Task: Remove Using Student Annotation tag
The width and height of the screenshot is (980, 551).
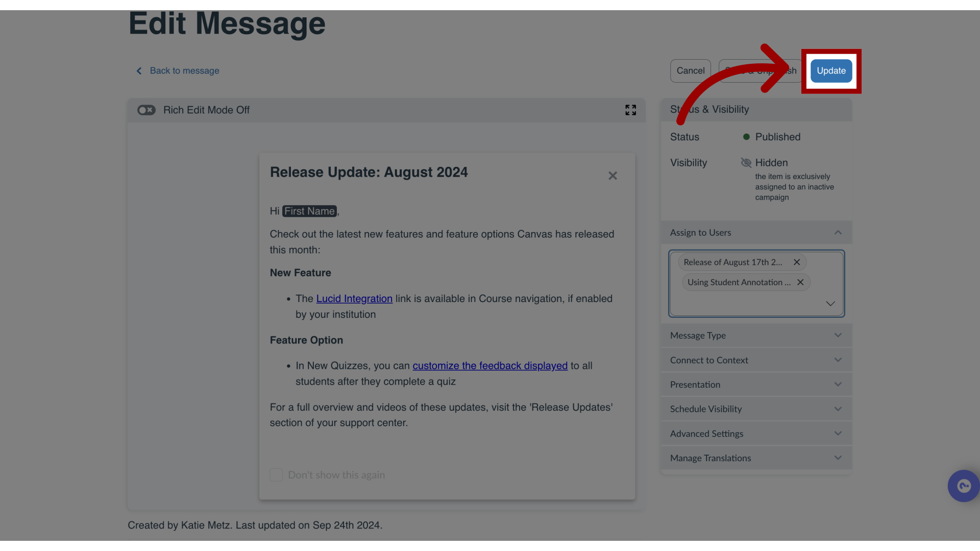Action: point(801,282)
